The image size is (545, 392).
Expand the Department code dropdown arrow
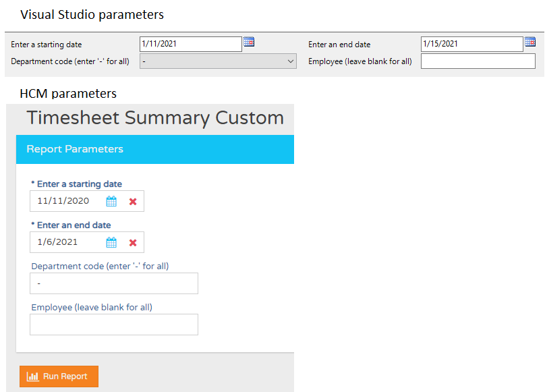coord(291,61)
